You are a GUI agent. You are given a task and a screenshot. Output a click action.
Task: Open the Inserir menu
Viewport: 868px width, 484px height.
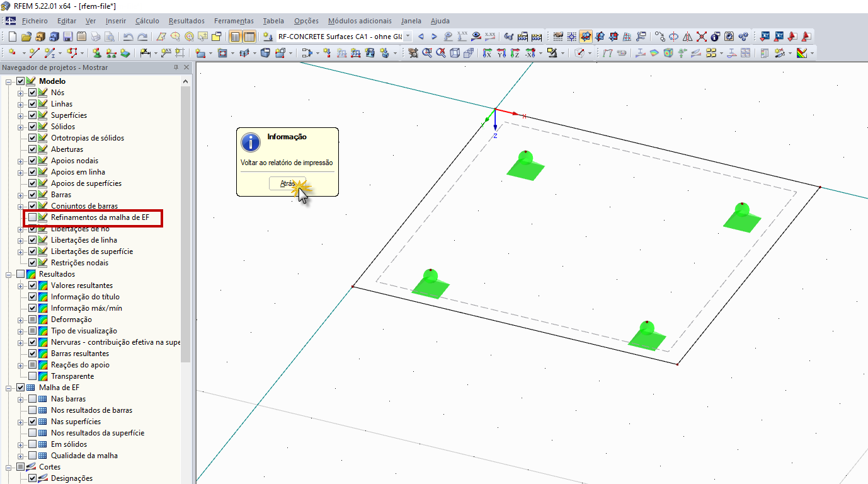tap(116, 21)
